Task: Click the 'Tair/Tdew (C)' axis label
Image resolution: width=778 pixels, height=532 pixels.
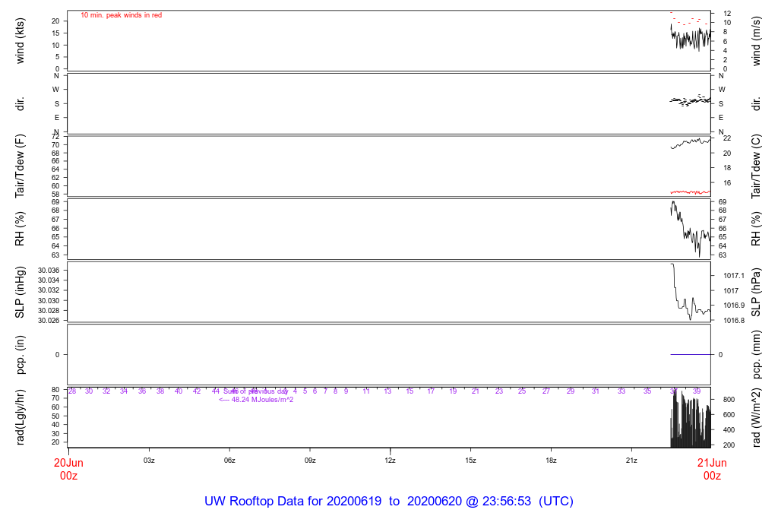Action: click(756, 166)
